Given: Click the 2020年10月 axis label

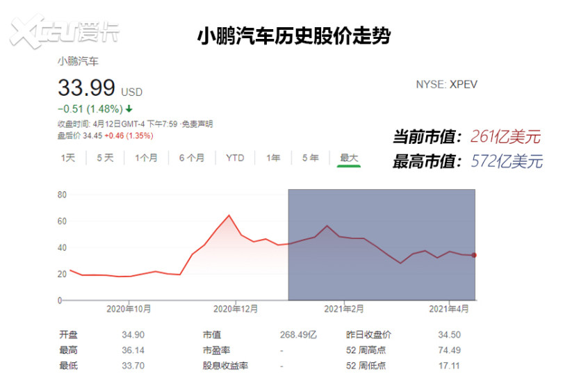Looking at the screenshot, I should coord(129,309).
